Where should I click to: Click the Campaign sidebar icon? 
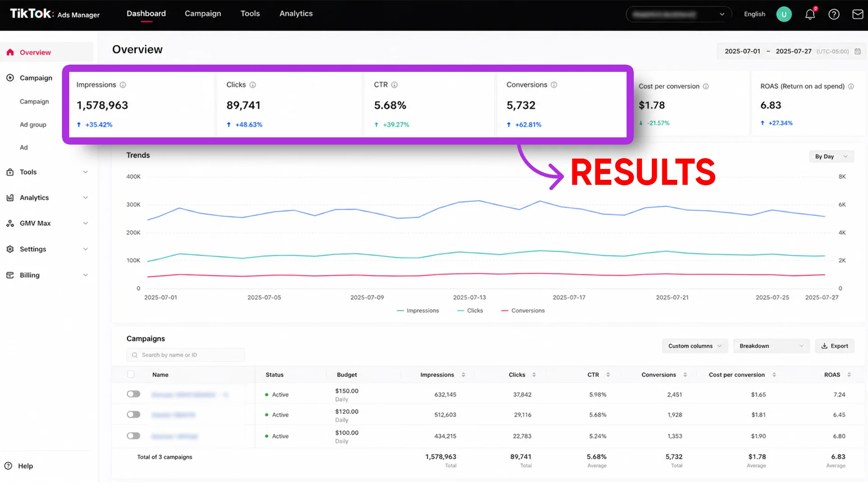(x=10, y=78)
